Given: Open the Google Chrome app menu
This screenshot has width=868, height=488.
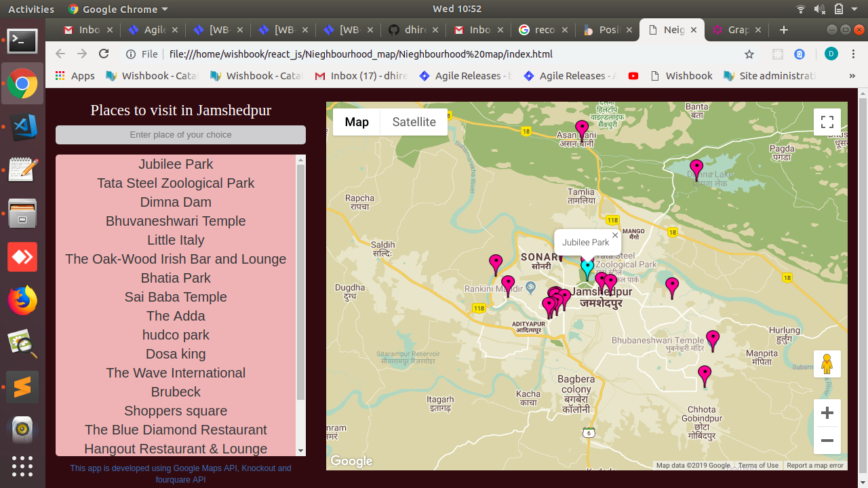Looking at the screenshot, I should [117, 9].
